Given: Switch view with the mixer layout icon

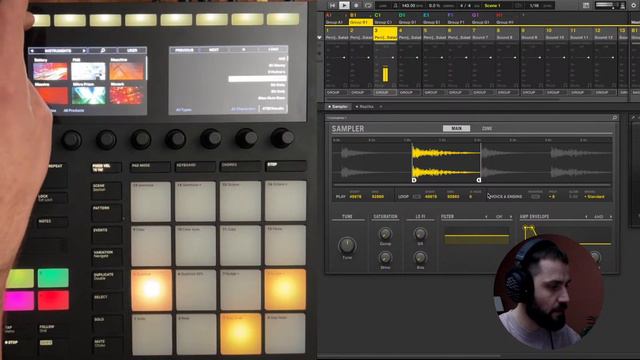Looking at the screenshot, I should coord(586,5).
